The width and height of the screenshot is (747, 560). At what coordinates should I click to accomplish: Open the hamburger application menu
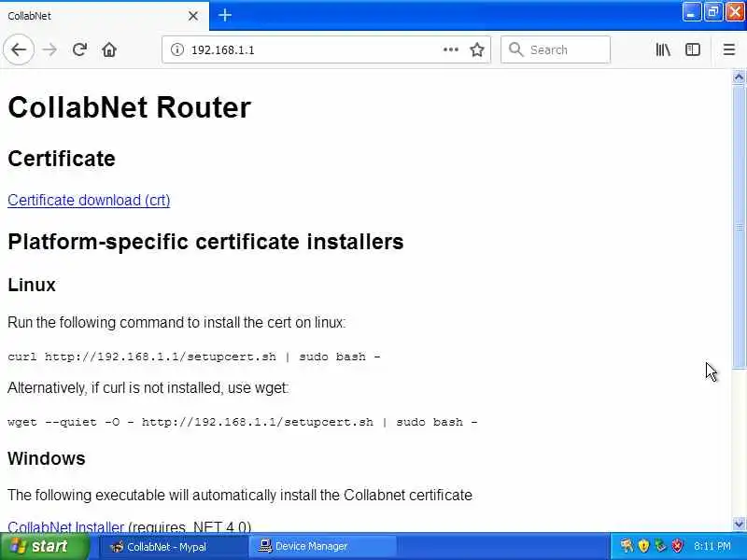coord(729,49)
